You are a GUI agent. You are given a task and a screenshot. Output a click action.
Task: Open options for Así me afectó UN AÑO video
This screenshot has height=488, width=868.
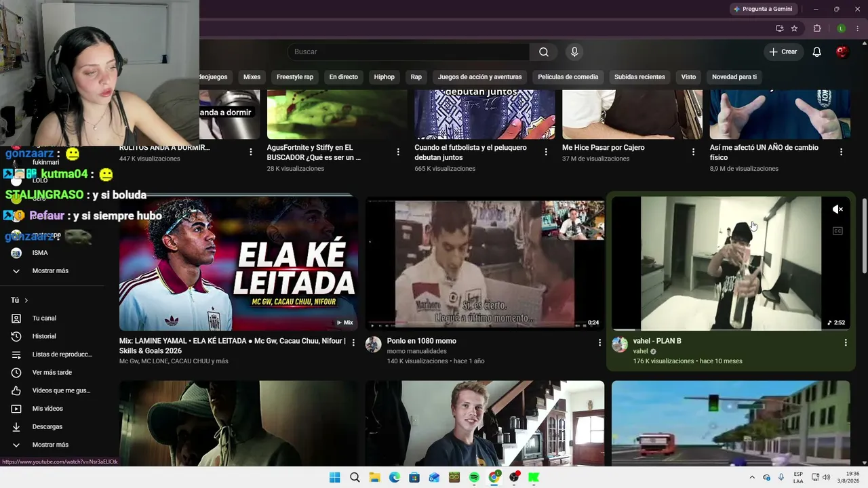842,152
